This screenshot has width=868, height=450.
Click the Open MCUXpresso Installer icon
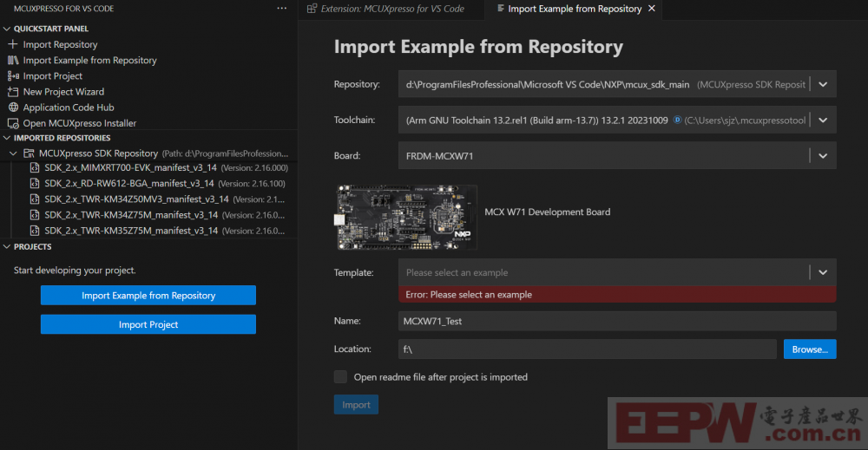coord(13,123)
